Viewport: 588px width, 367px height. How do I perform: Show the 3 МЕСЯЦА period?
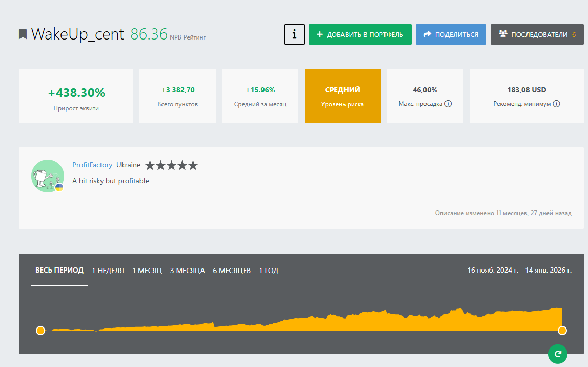tap(188, 271)
